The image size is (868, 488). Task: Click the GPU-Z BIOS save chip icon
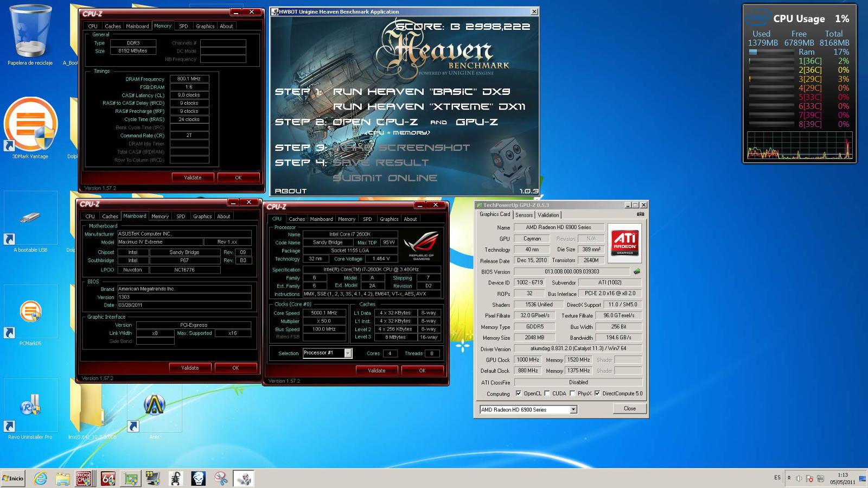click(637, 271)
